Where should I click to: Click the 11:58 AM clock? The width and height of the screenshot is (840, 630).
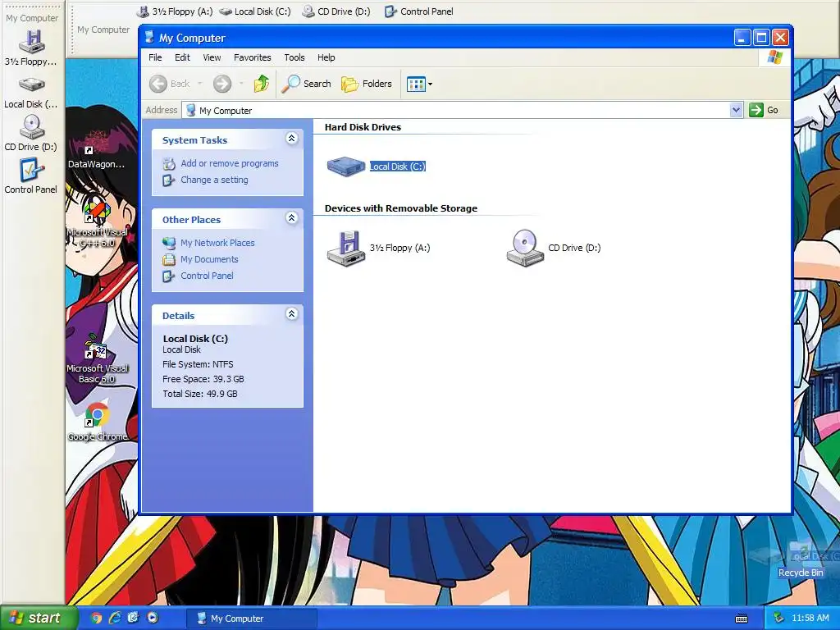point(810,619)
